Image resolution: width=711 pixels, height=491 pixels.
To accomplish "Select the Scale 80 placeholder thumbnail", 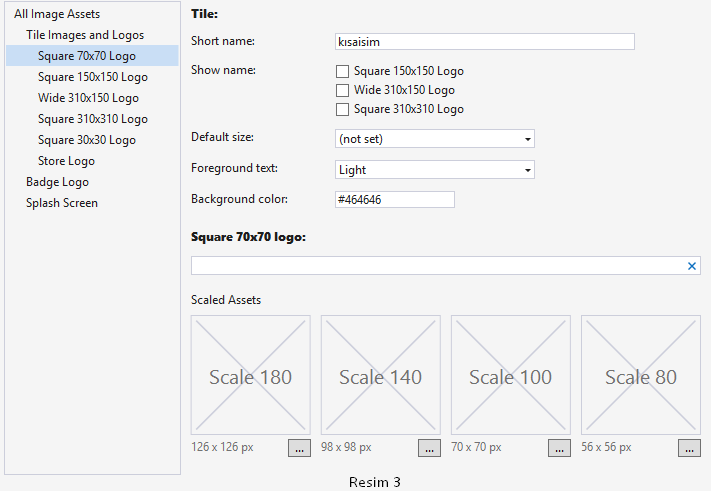I will point(641,375).
